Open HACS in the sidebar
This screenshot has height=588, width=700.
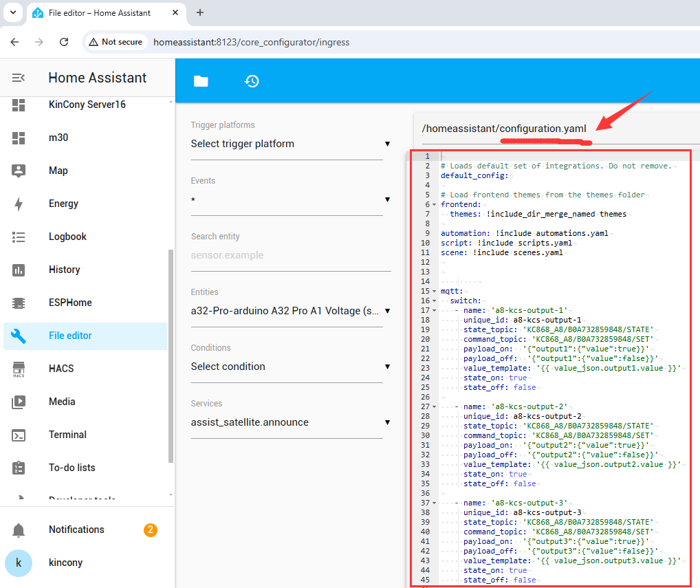pyautogui.click(x=61, y=369)
